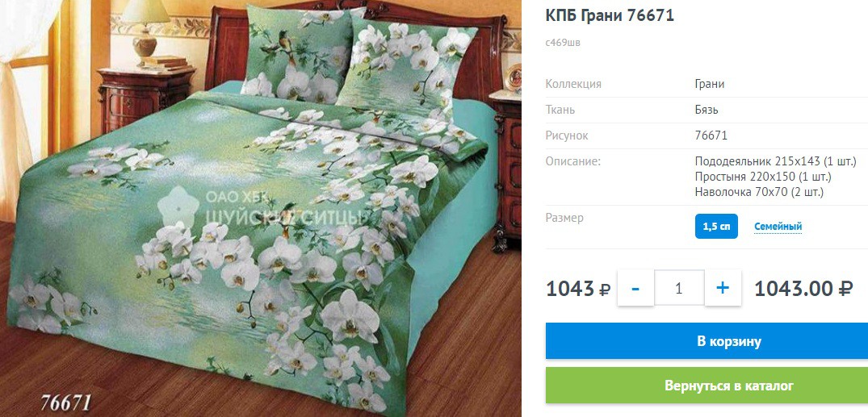Add item with В корзину button

point(707,341)
